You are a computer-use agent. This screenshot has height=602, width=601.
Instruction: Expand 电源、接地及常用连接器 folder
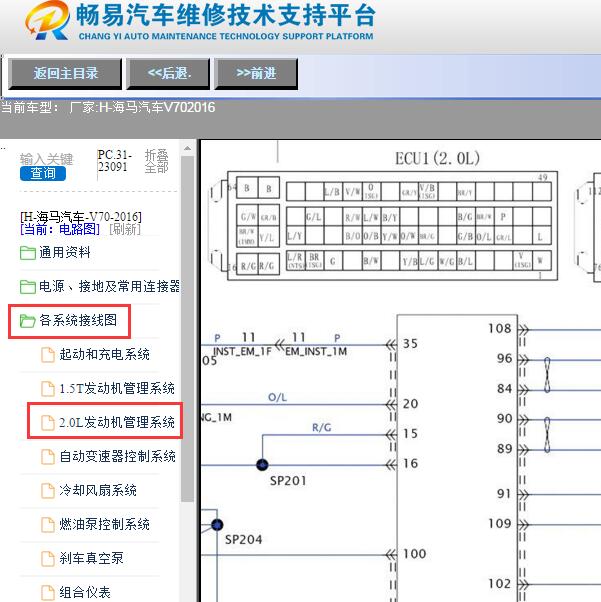[109, 286]
